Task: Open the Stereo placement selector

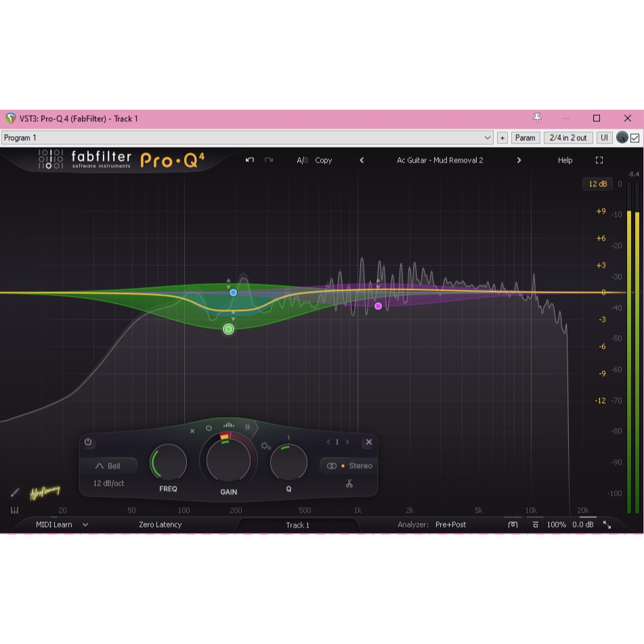Action: pyautogui.click(x=349, y=466)
